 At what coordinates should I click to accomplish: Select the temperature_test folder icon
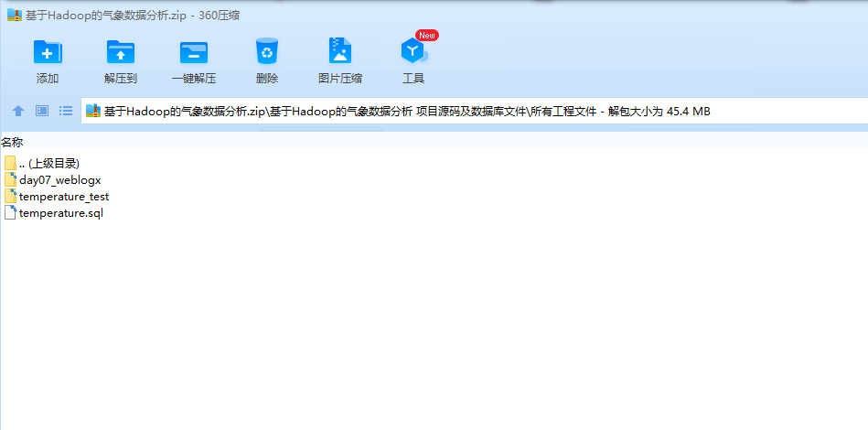[10, 197]
